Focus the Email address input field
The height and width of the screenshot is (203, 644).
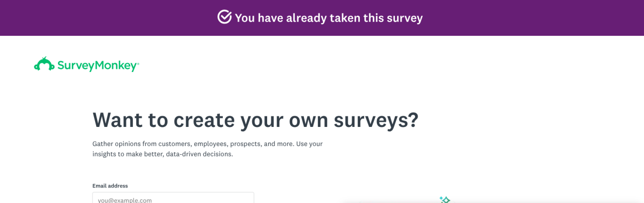(173, 198)
